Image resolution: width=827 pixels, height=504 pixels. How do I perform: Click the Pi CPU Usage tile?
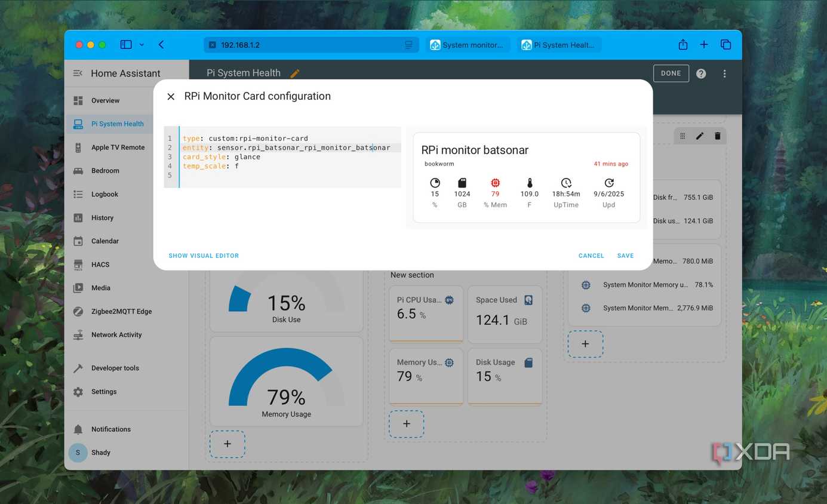point(426,314)
